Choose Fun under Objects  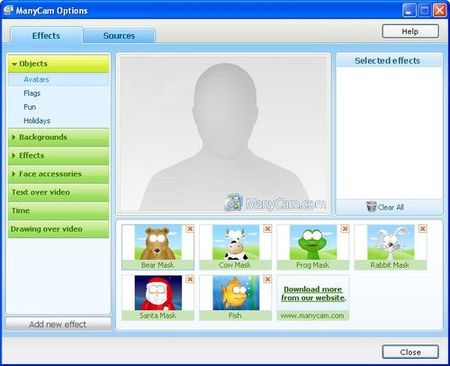(58, 107)
